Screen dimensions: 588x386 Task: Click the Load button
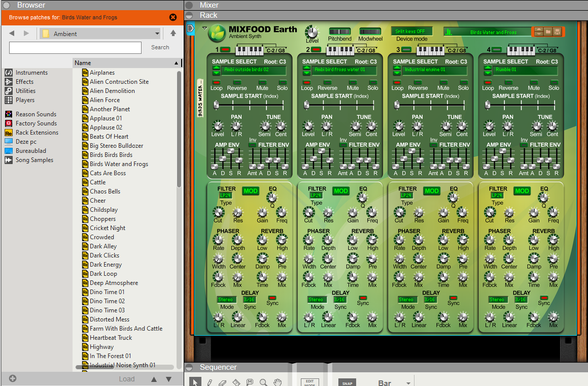127,379
